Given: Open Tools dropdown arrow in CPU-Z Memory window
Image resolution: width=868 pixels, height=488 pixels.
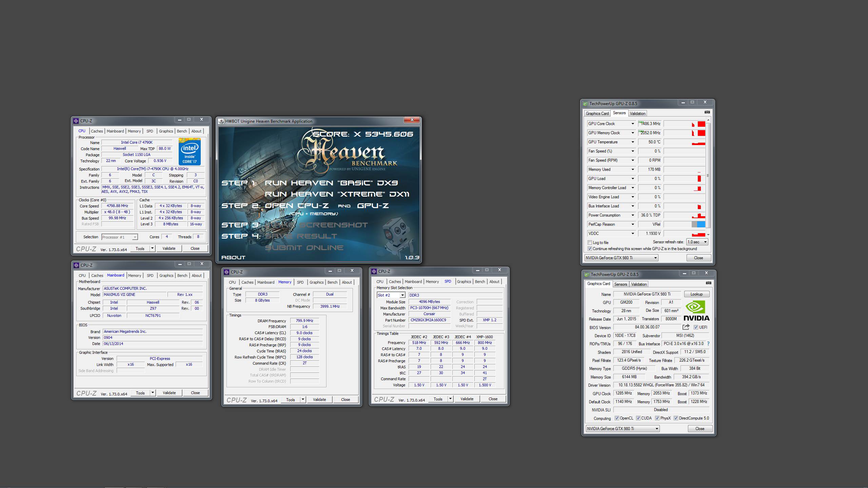Looking at the screenshot, I should click(303, 400).
